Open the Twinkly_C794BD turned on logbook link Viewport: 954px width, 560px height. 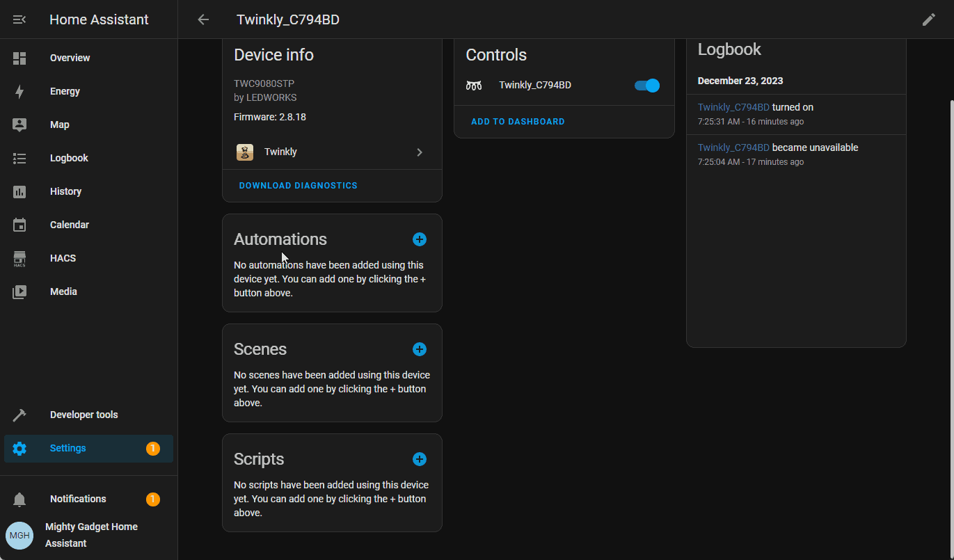pyautogui.click(x=733, y=107)
